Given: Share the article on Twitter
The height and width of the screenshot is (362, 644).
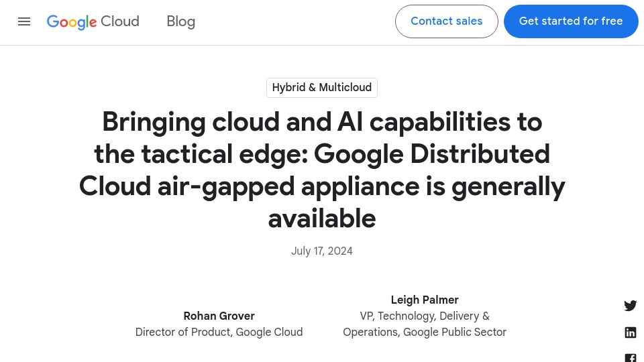Looking at the screenshot, I should (631, 306).
